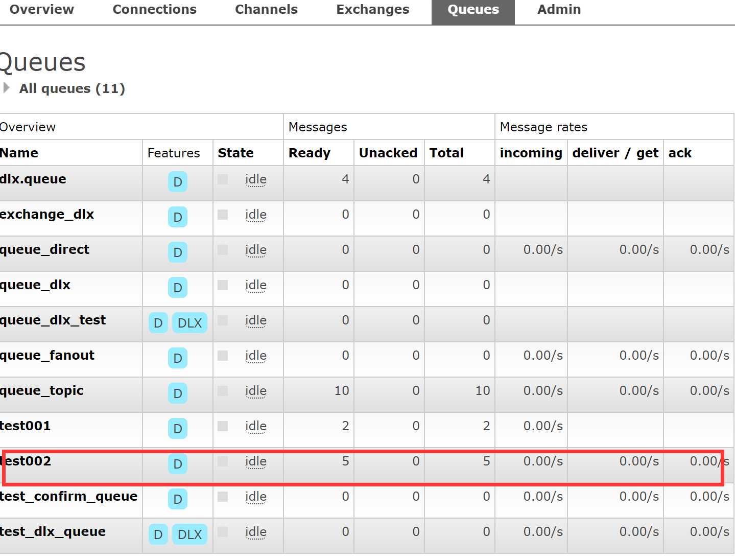Click the idle state of test002
Screen dimensions: 735x560
[x=256, y=461]
